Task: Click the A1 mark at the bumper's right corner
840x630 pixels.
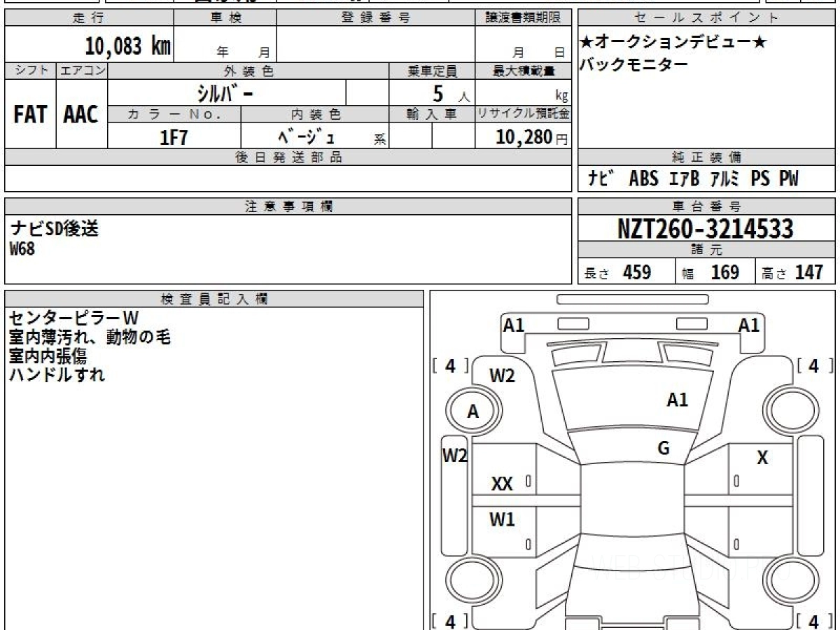Action: [749, 325]
